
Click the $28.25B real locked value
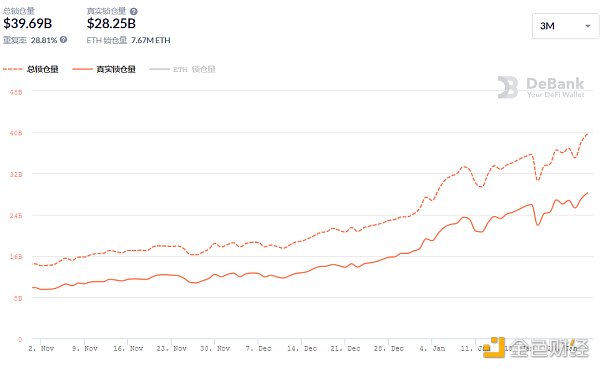[111, 23]
